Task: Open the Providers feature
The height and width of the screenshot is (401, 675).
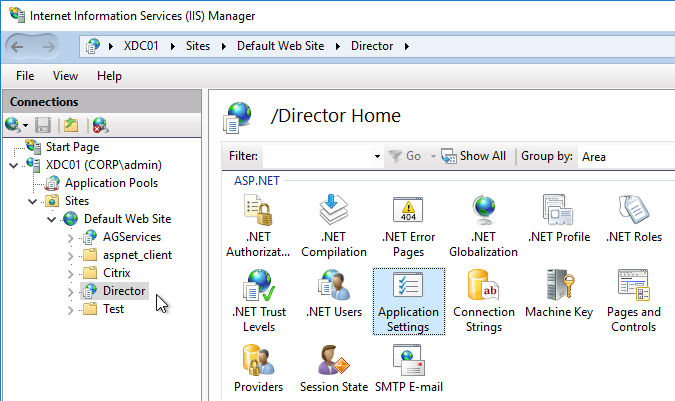Action: point(258,368)
